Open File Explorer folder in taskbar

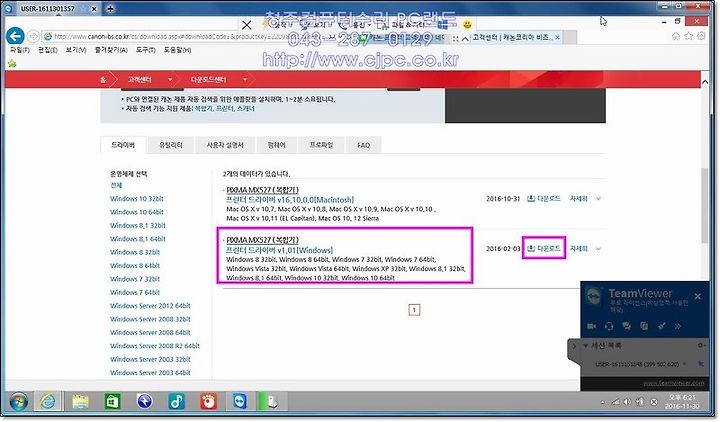(x=80, y=402)
